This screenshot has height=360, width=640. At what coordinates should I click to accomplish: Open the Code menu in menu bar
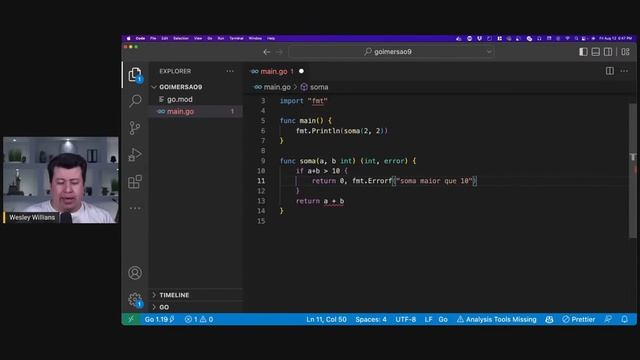coord(140,38)
